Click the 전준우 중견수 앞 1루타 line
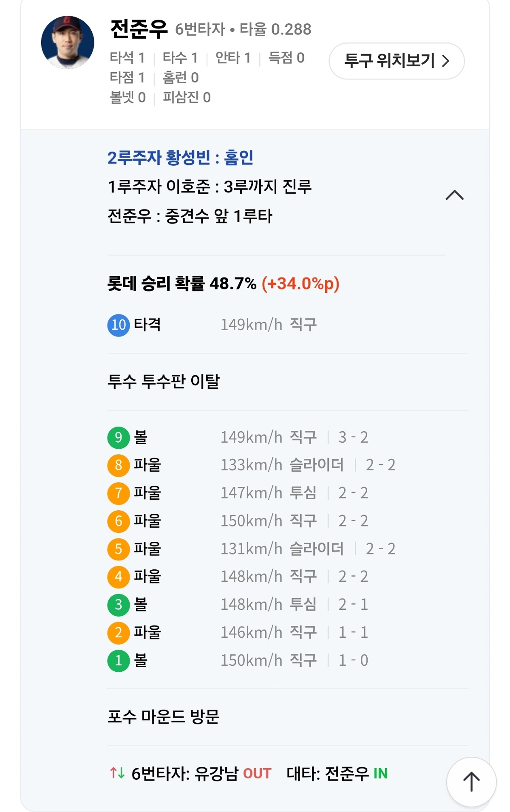Viewport: 510px width, 812px height. point(190,216)
